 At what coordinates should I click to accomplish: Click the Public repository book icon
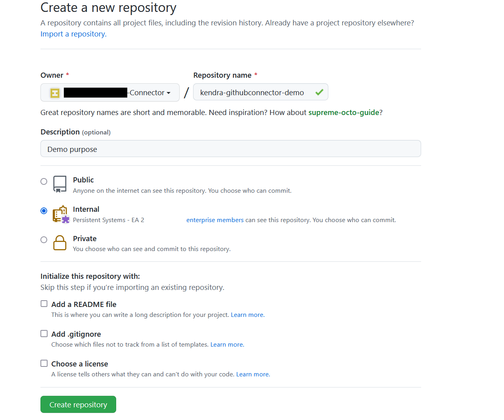tap(60, 184)
